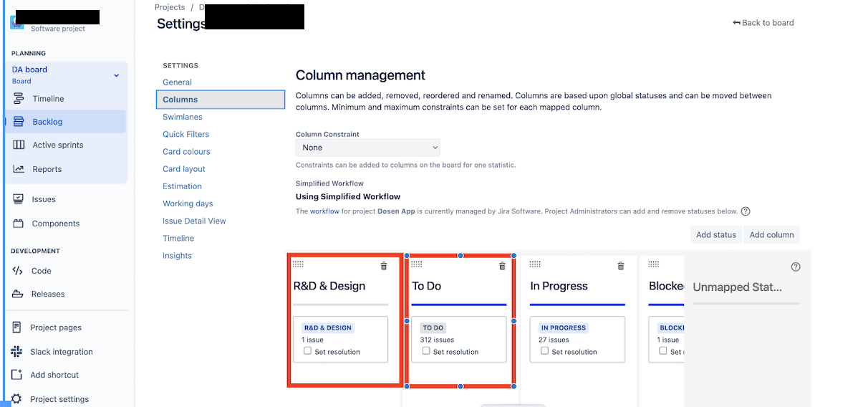Viewport: 868px width, 407px height.
Task: Click the R&D & Design column title
Action: click(x=329, y=286)
